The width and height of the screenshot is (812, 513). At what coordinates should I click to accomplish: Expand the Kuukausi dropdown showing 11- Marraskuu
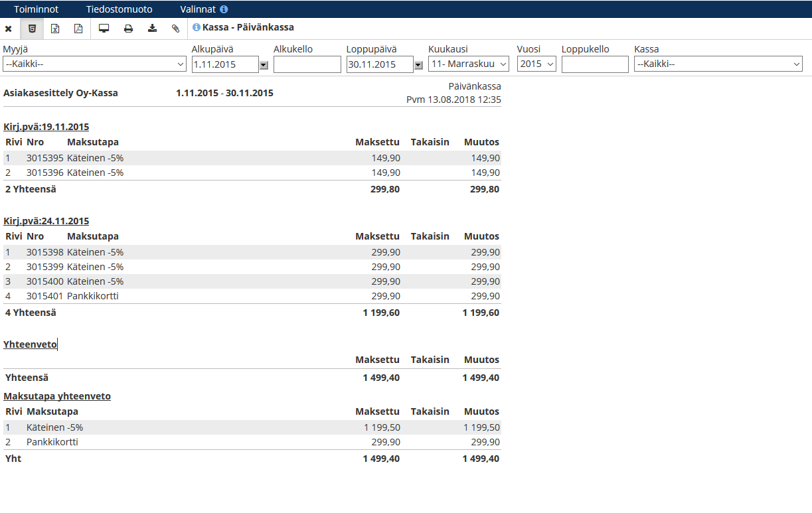point(469,64)
